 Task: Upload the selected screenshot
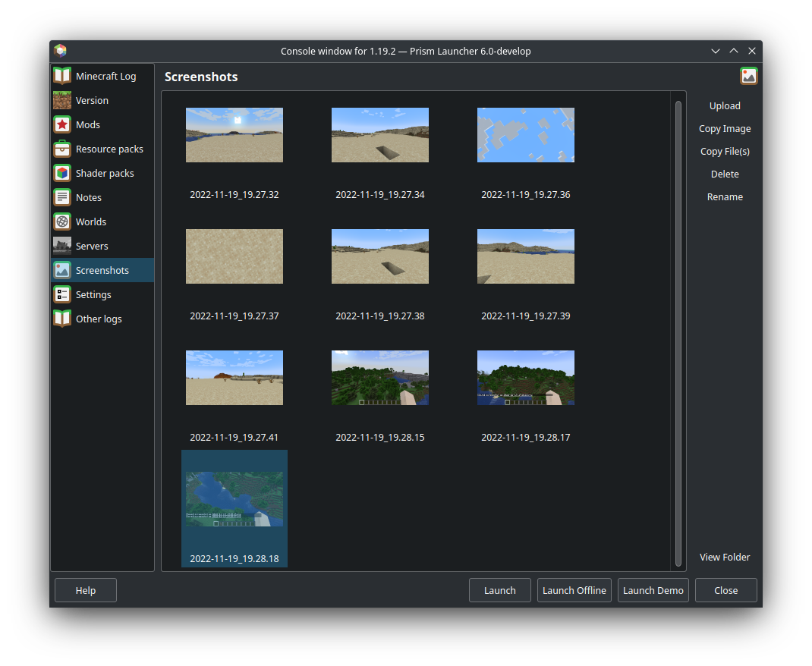(x=725, y=106)
